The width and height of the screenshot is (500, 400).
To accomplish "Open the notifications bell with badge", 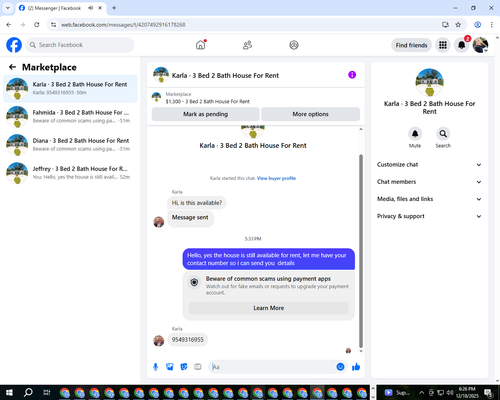I will (462, 45).
